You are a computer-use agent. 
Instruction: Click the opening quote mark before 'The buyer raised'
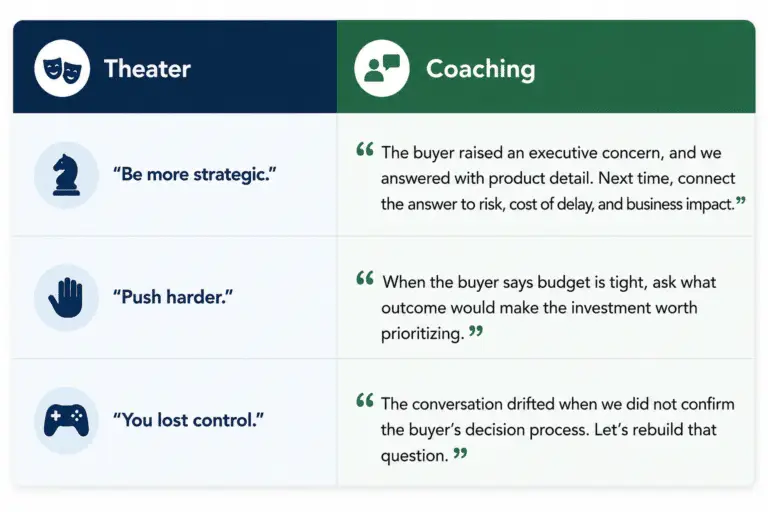click(365, 149)
